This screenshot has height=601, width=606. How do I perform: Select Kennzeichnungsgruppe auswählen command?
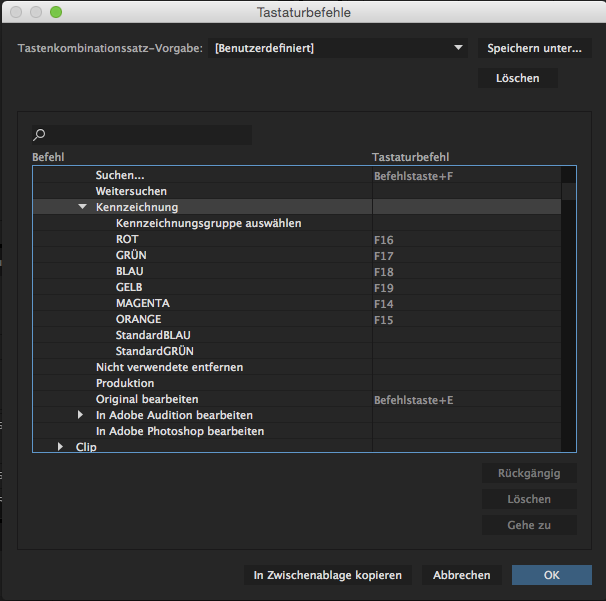pyautogui.click(x=208, y=223)
